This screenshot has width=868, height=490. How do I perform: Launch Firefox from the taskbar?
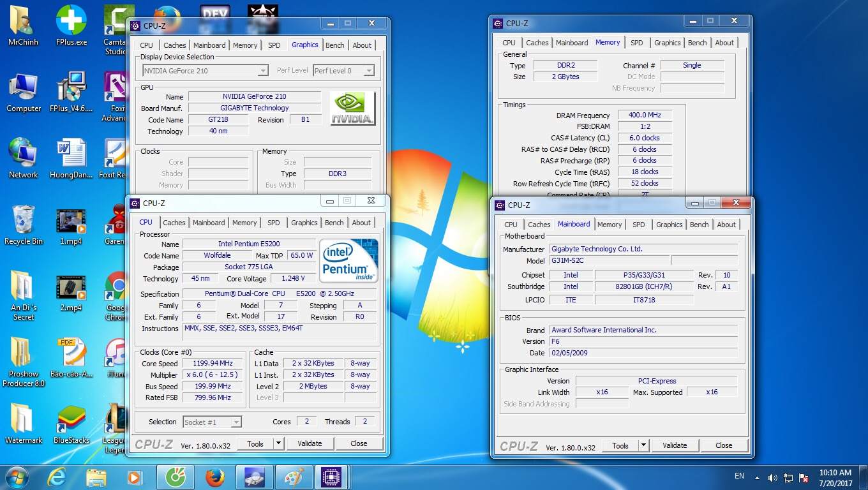tap(215, 477)
